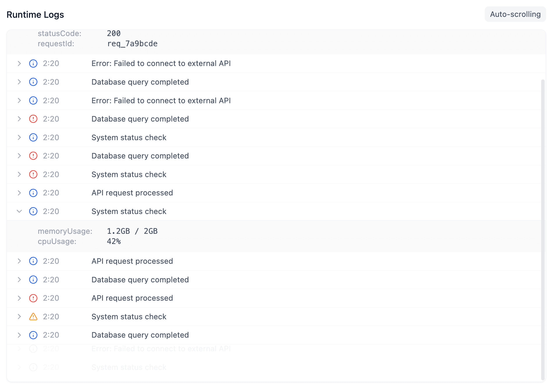Click info icon on first API request processed row
The height and width of the screenshot is (392, 556).
33,193
